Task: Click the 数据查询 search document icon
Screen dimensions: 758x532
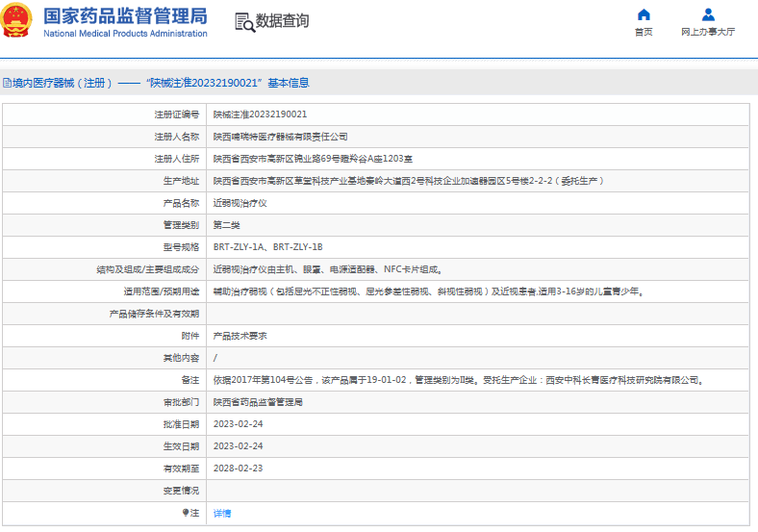Action: click(244, 22)
